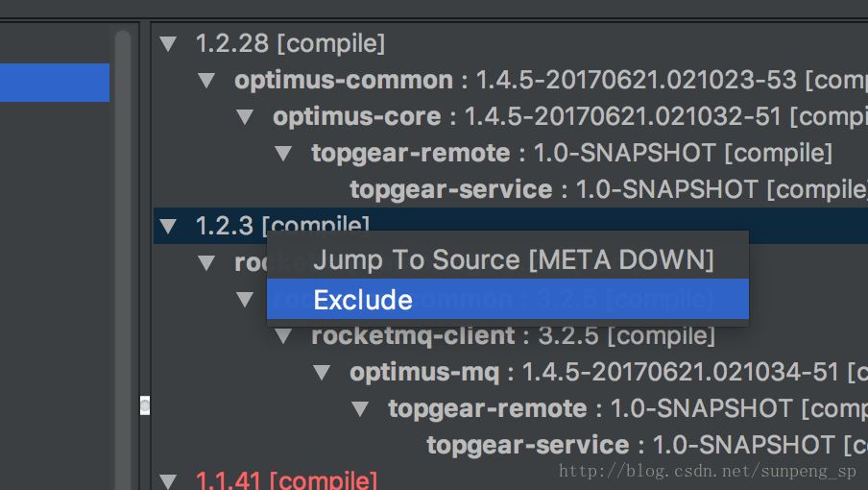Click last topgear-service 1.0-SNAPSHOT entry
The width and height of the screenshot is (868, 490).
click(527, 445)
